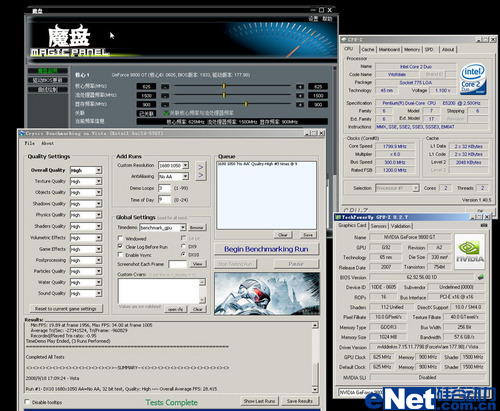This screenshot has width=500, height=411.
Task: Click core frequency slider handle in Magic Panel
Action: [224, 86]
